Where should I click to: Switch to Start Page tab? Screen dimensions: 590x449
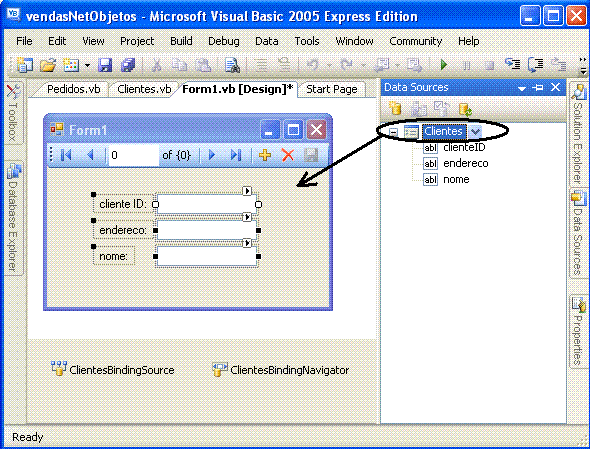coord(331,89)
